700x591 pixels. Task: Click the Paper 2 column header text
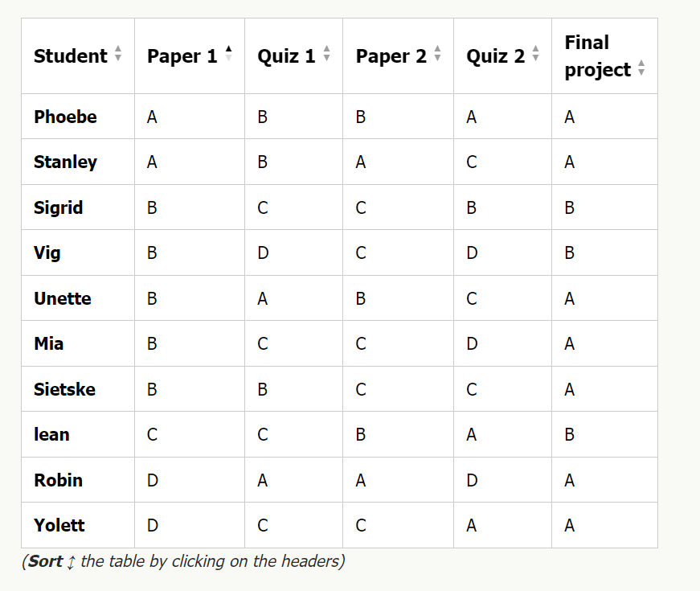[391, 56]
